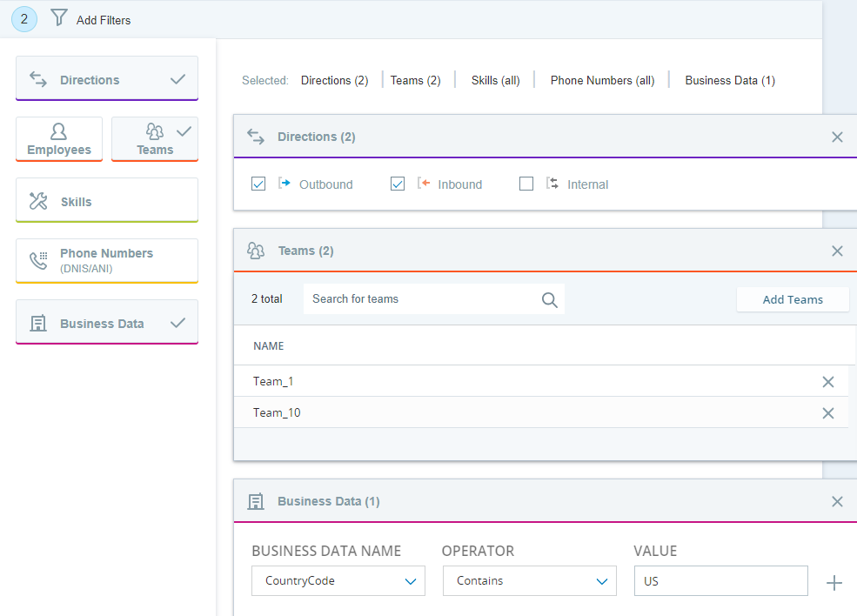Remove Team_1 from the teams list

[x=828, y=381]
